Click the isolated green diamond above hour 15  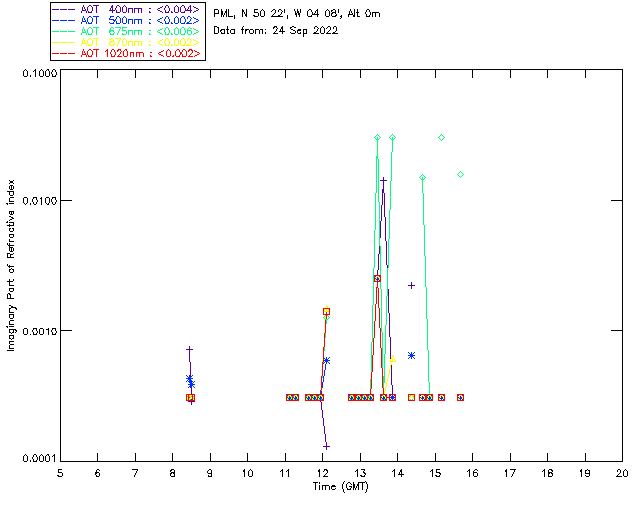(x=441, y=138)
